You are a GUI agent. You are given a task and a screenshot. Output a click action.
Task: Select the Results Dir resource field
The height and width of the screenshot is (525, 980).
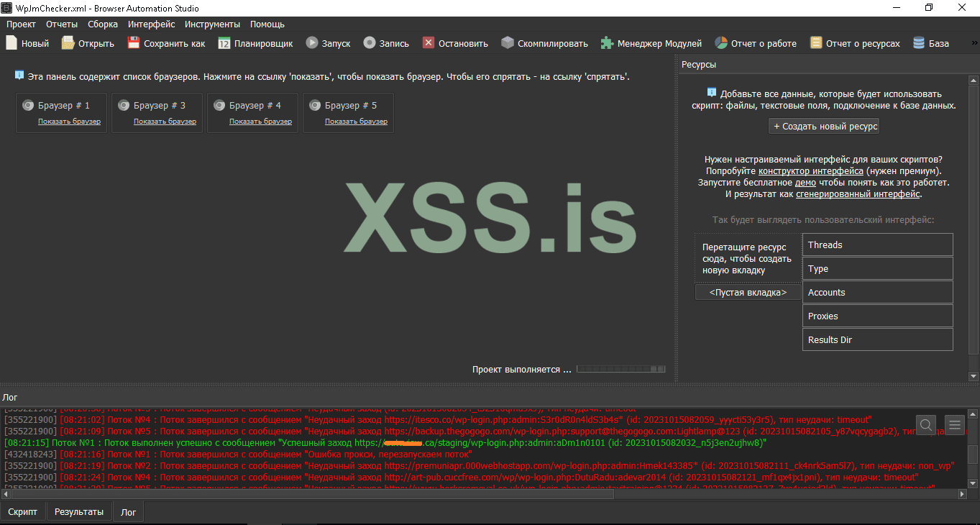[878, 339]
